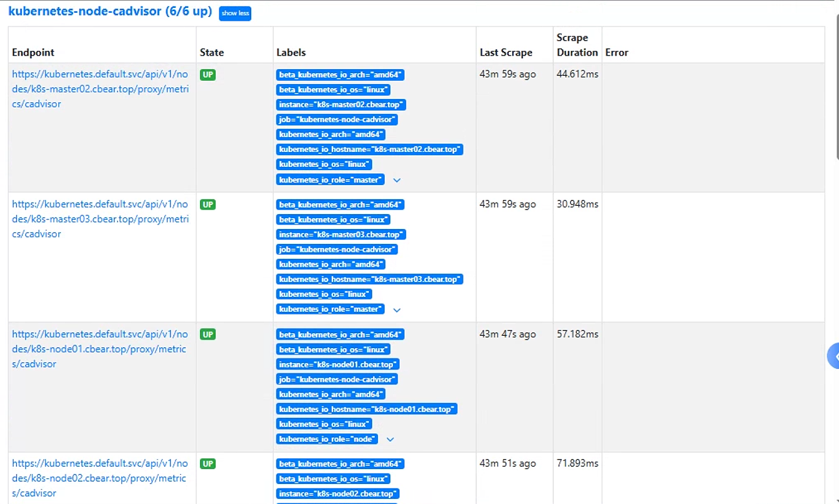
Task: Click the instance="k8s-node02.cbear.top" label
Action: (x=338, y=494)
